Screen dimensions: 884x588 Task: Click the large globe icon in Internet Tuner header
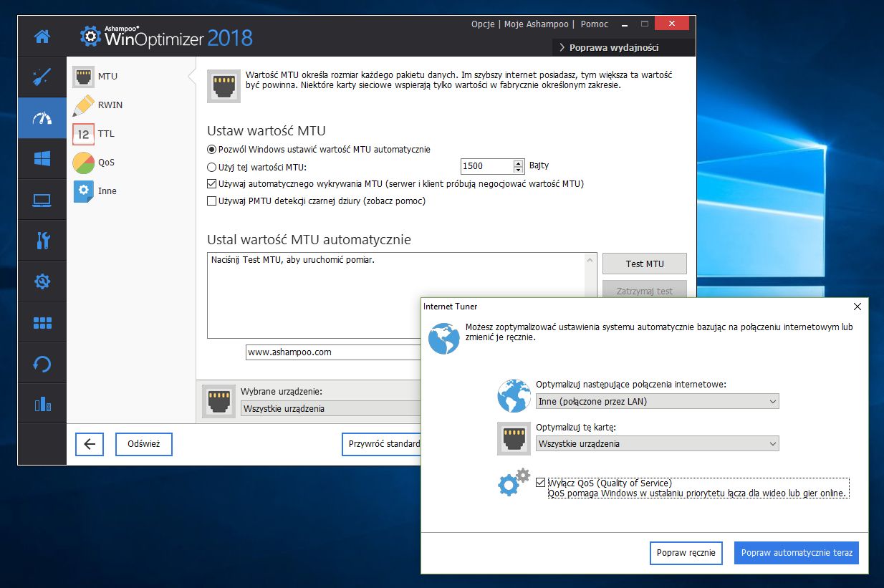pos(444,338)
